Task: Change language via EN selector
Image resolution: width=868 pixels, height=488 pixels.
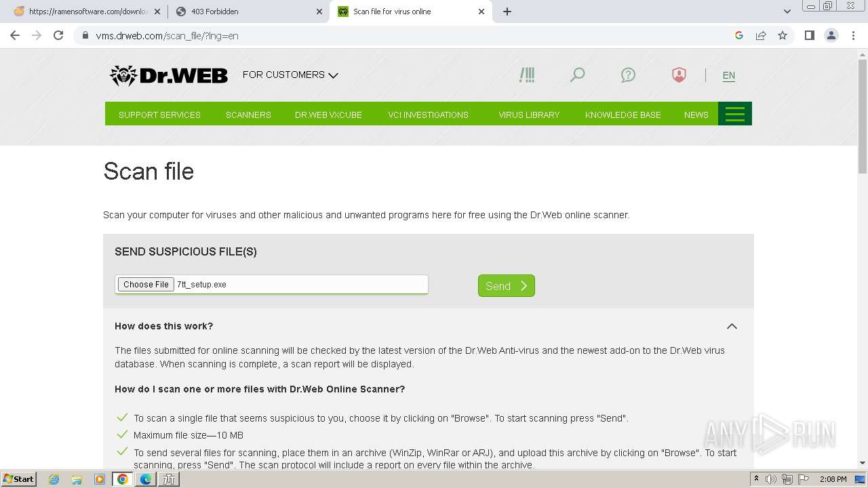Action: pos(729,75)
